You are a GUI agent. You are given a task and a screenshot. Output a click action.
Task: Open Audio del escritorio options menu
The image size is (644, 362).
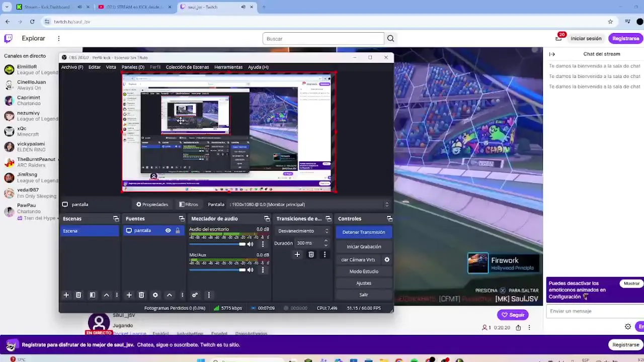click(263, 244)
